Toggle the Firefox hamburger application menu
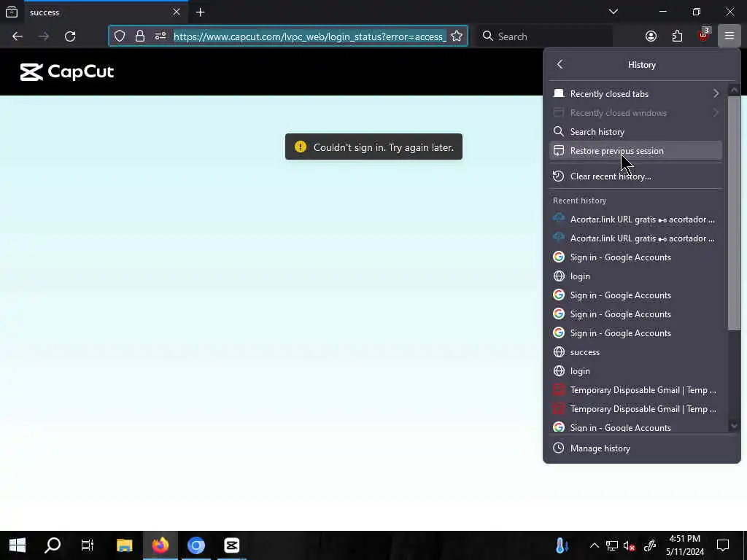This screenshot has width=747, height=560. [x=729, y=36]
